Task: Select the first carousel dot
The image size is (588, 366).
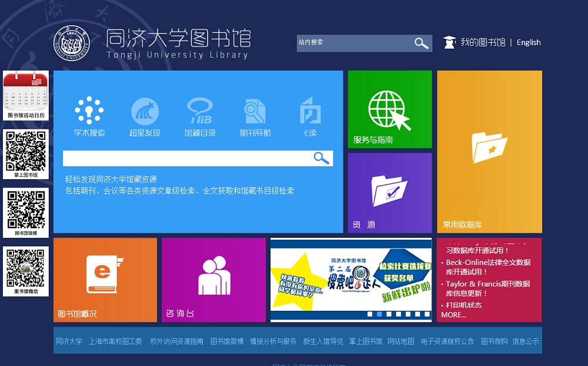Action: [370, 314]
